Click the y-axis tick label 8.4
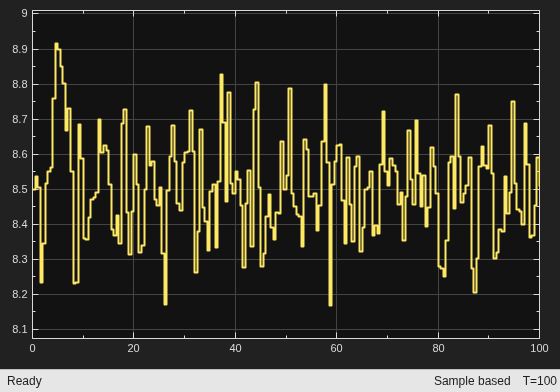 pos(20,224)
